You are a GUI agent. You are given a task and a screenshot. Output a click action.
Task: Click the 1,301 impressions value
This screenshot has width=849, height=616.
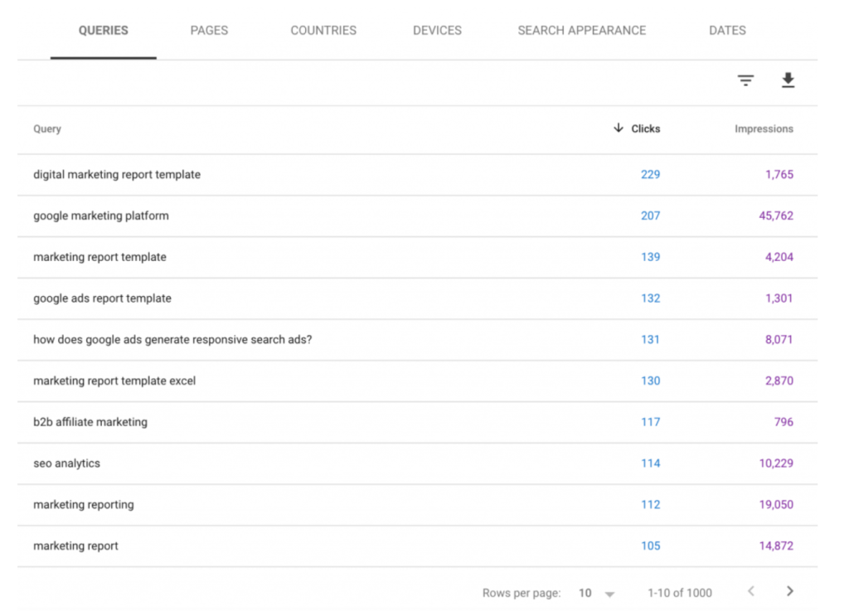(779, 298)
